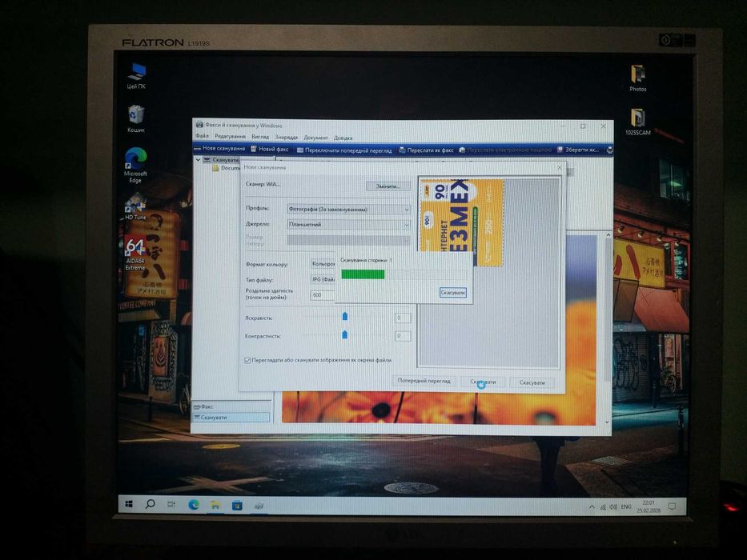Click the Сканувати button in dialog
The width and height of the screenshot is (747, 560).
click(x=483, y=382)
